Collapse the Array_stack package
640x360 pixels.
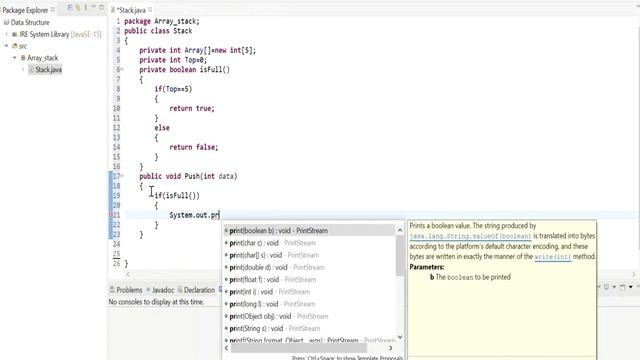click(14, 58)
